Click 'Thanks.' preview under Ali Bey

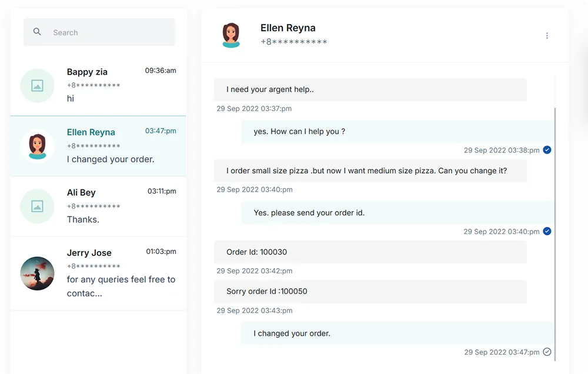(83, 219)
